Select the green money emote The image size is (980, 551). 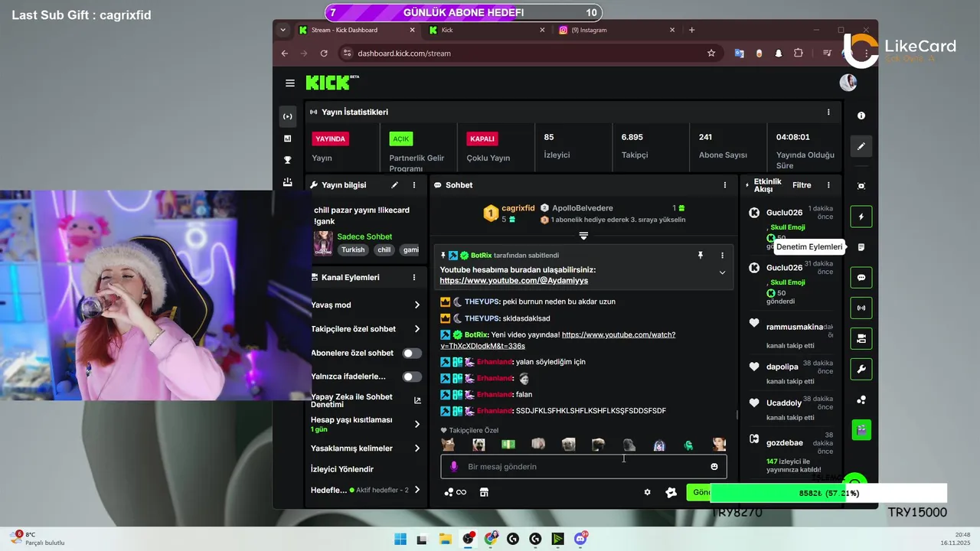point(508,445)
